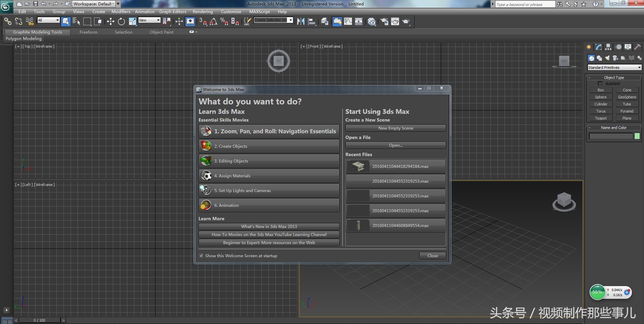Click the green object color swatch

637,136
